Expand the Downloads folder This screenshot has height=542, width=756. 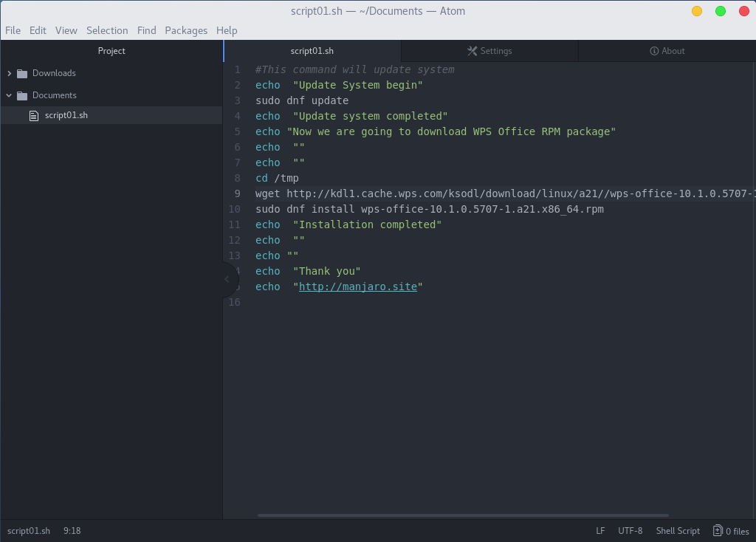(10, 73)
